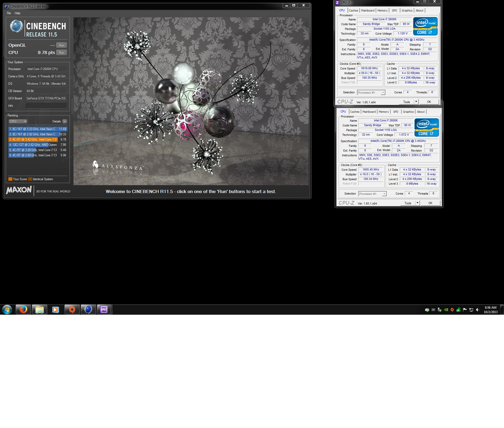Switch to About tab in lower CPU-Z
Viewport: 504px width, 428px height.
pyautogui.click(x=421, y=112)
